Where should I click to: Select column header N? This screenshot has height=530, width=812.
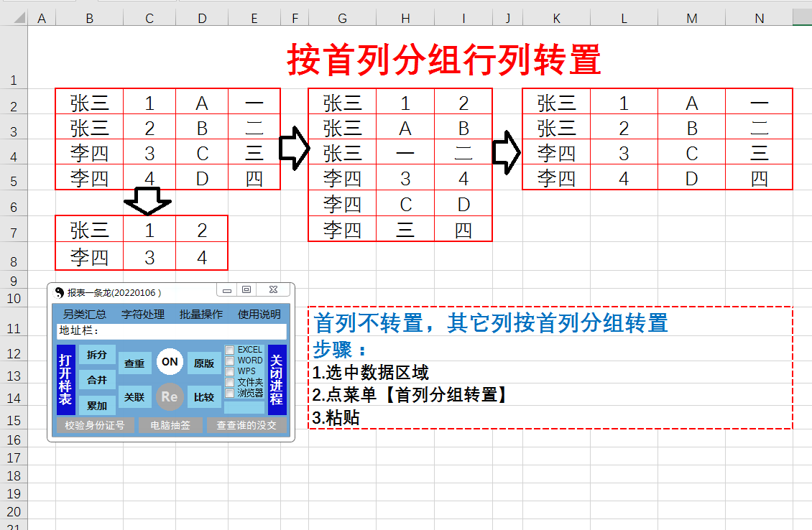click(759, 19)
